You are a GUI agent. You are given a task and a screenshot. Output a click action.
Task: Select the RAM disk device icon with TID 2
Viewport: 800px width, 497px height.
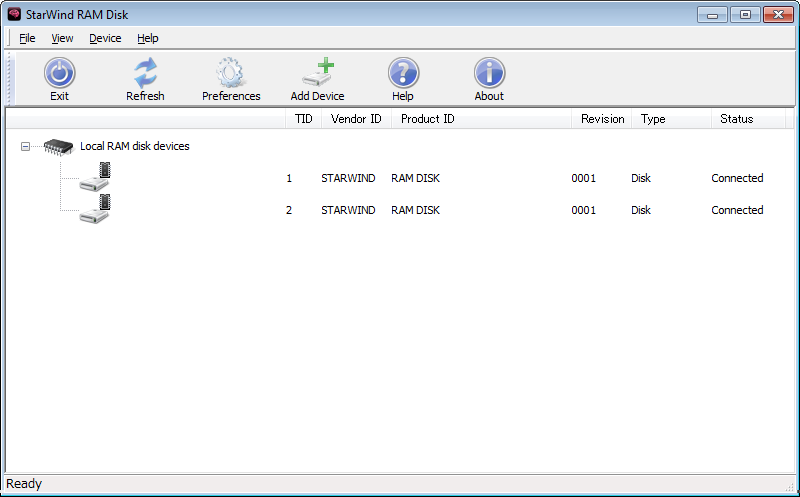[95, 209]
